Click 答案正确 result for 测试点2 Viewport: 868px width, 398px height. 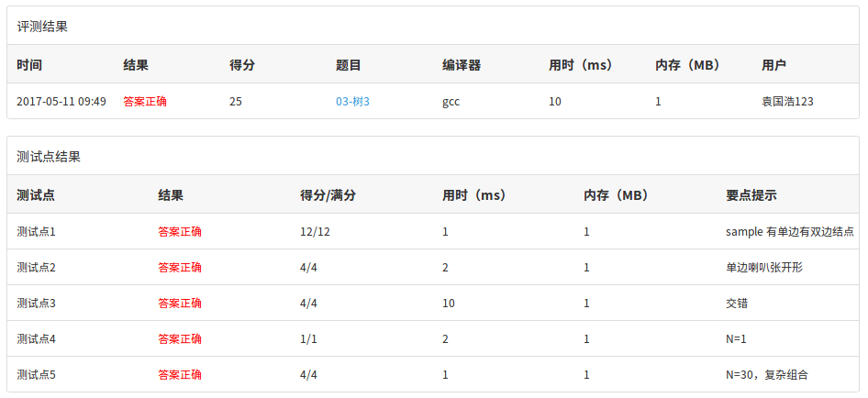point(180,268)
